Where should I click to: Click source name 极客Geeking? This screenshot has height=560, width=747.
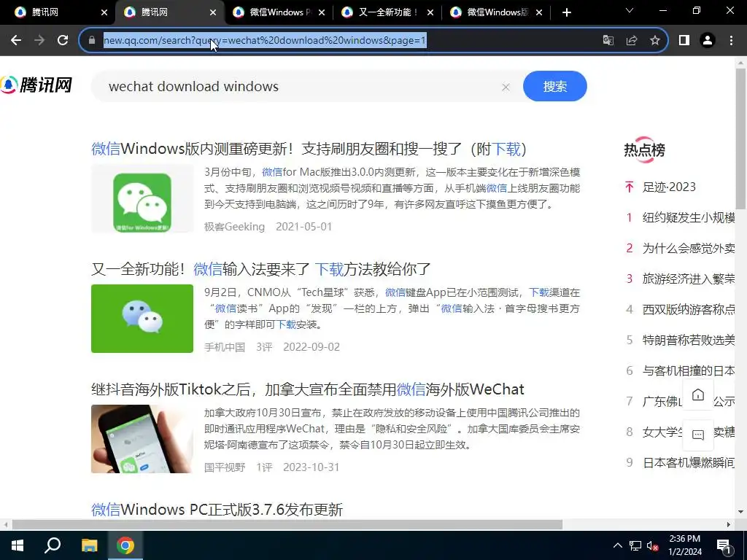(x=234, y=227)
